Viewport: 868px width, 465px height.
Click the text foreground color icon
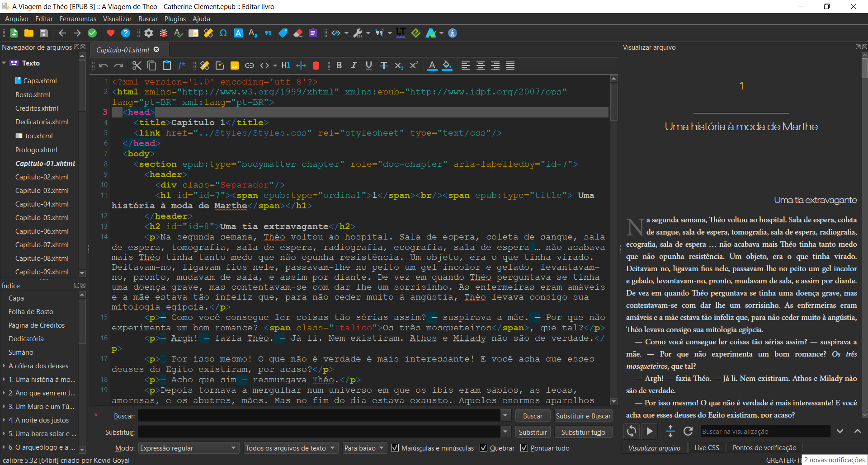432,66
